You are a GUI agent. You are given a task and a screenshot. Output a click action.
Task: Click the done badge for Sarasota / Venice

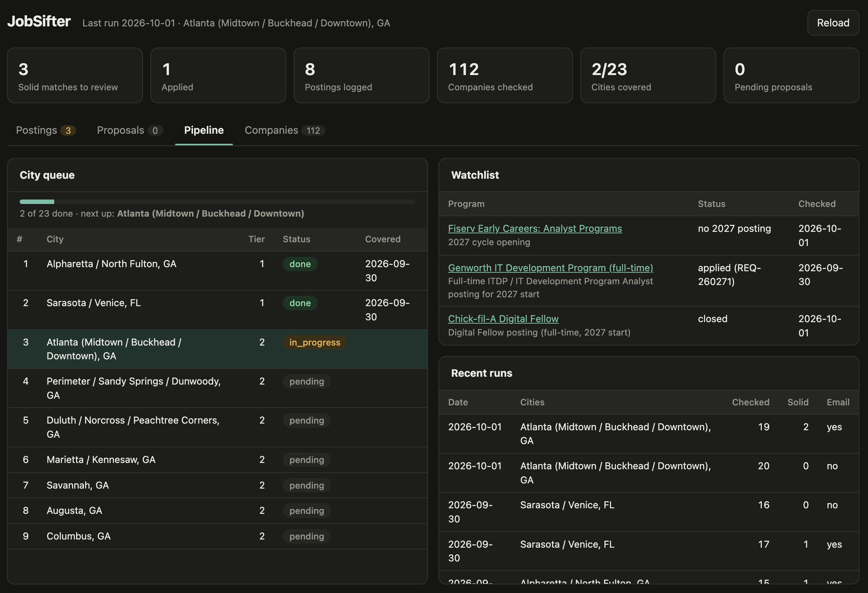pos(300,303)
